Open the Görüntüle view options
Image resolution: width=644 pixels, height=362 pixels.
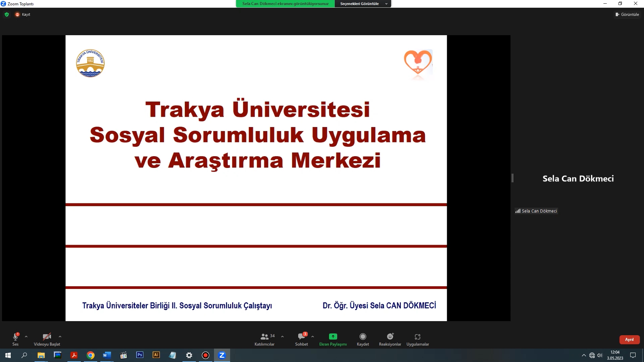click(x=627, y=14)
